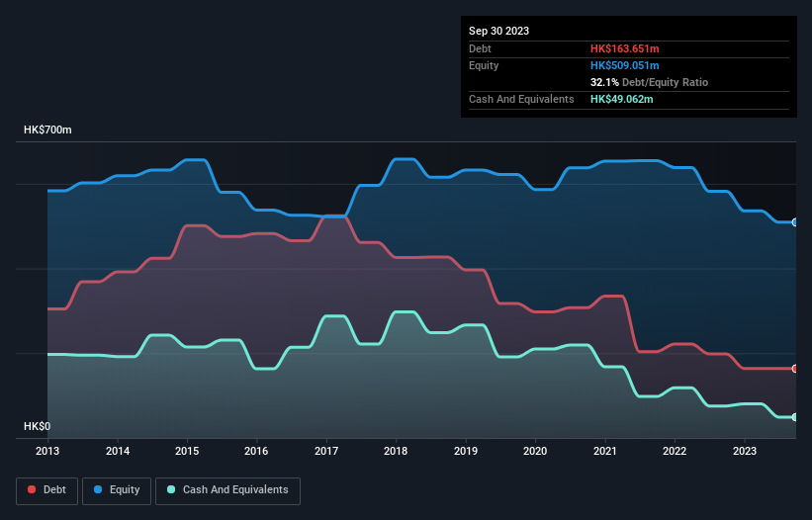Click the HK$700m y-axis label
This screenshot has height=520, width=812.
[47, 130]
